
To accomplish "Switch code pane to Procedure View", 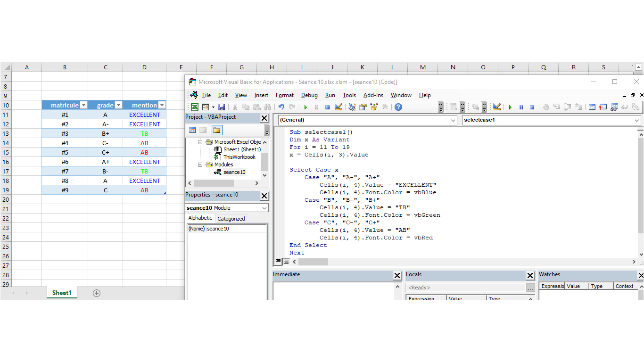I will [278, 261].
